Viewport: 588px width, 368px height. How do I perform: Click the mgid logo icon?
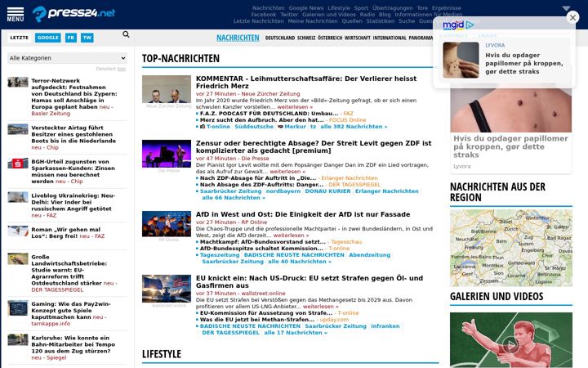pyautogui.click(x=458, y=25)
